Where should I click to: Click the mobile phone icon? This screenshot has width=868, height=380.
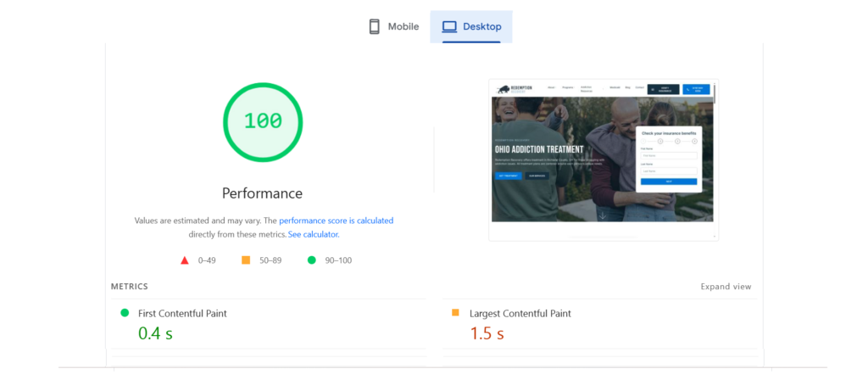[x=374, y=26]
